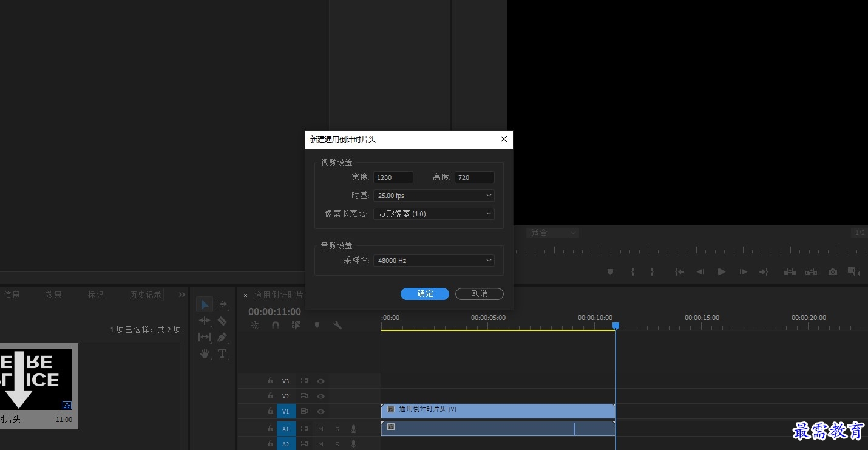
Task: Play the Program Monitor
Action: coord(722,272)
